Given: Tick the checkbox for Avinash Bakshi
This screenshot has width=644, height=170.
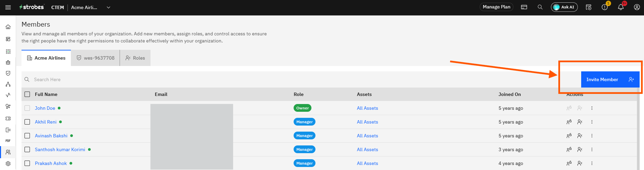Looking at the screenshot, I should pyautogui.click(x=27, y=136).
